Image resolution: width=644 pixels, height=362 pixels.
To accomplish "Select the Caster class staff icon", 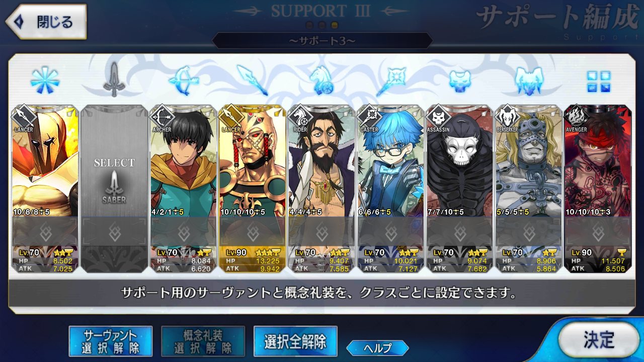I will coord(391,80).
